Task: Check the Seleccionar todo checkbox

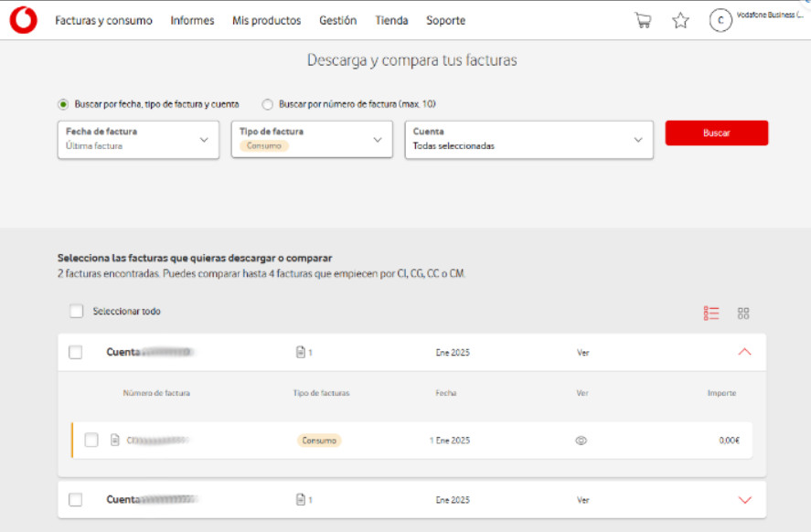Action: coord(77,312)
